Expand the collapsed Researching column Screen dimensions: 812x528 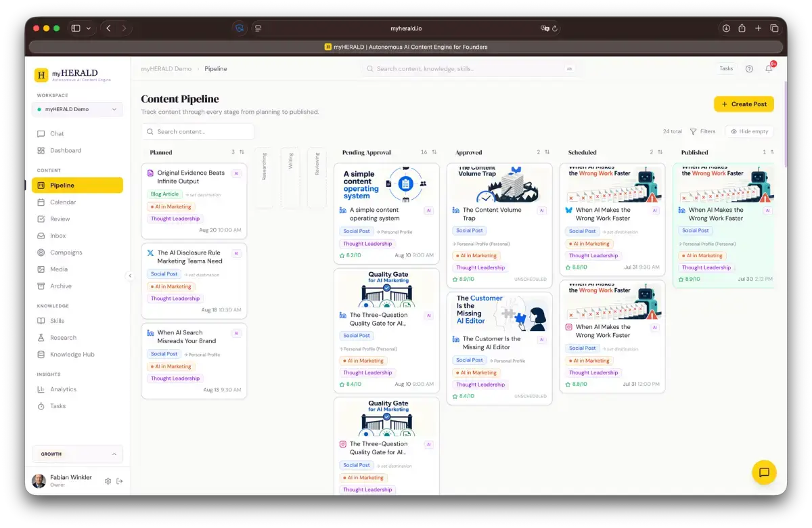[264, 178]
